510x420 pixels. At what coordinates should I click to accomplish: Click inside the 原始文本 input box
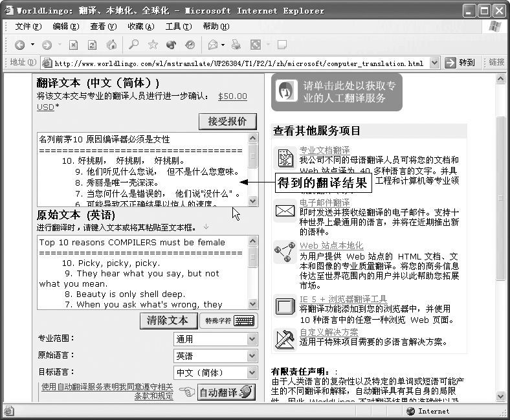[142, 272]
